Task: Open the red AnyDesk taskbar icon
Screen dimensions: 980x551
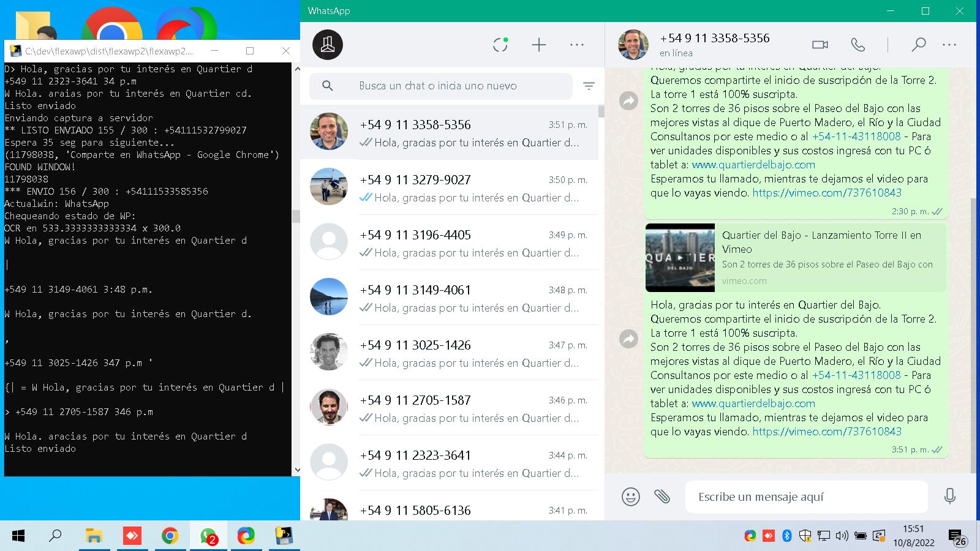Action: (x=132, y=536)
